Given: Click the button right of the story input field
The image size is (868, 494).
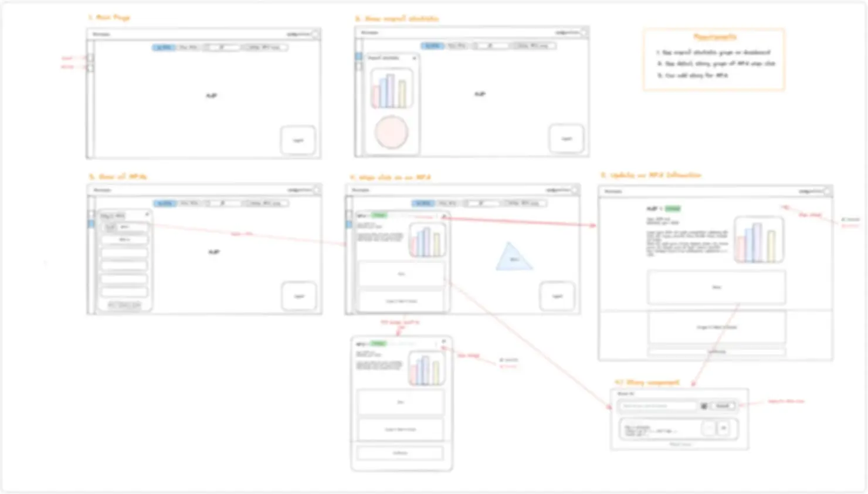Looking at the screenshot, I should point(723,406).
